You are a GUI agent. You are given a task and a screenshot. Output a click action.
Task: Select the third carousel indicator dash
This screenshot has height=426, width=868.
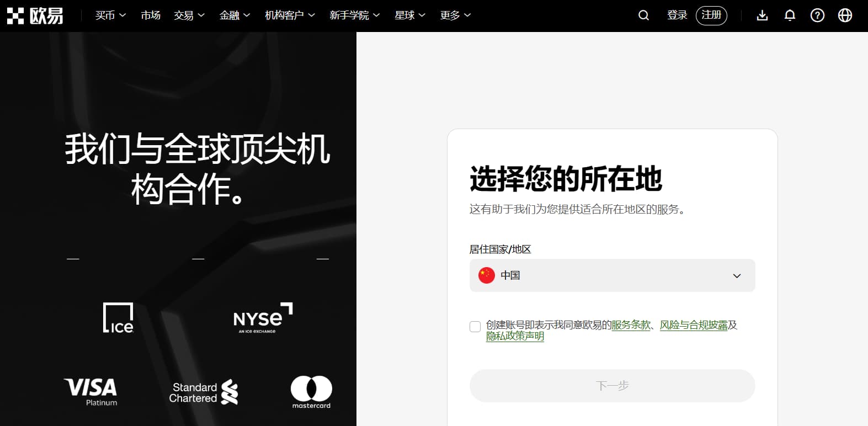coord(323,258)
